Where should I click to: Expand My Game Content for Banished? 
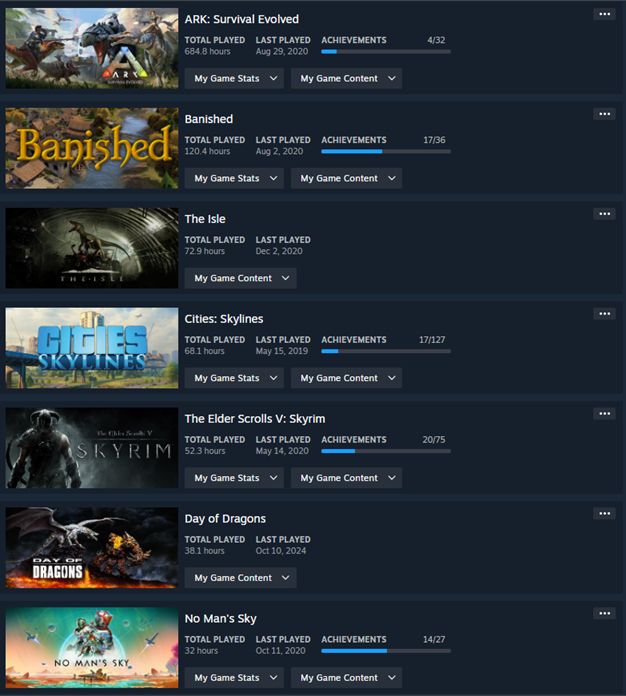[346, 178]
